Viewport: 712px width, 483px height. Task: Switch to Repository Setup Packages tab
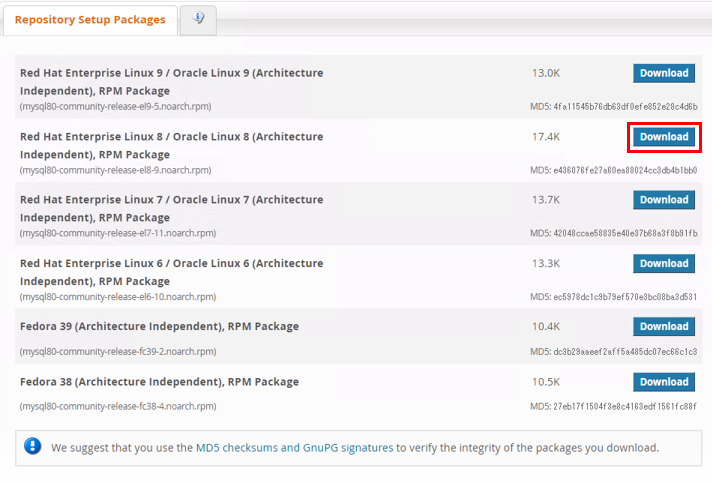point(91,20)
